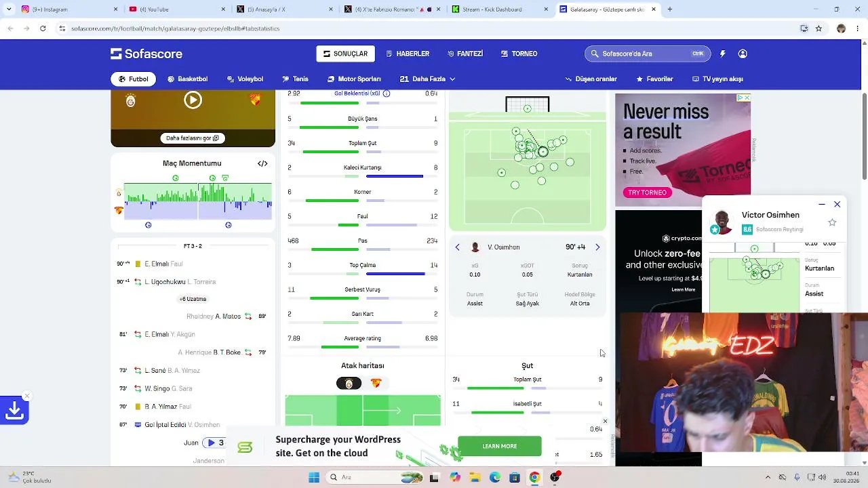Expand the Daha Fazla sports dropdown

427,79
